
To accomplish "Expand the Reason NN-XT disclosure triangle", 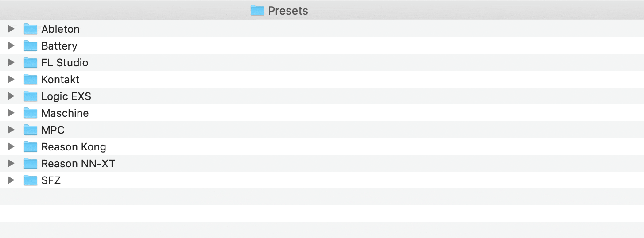I will (x=11, y=164).
